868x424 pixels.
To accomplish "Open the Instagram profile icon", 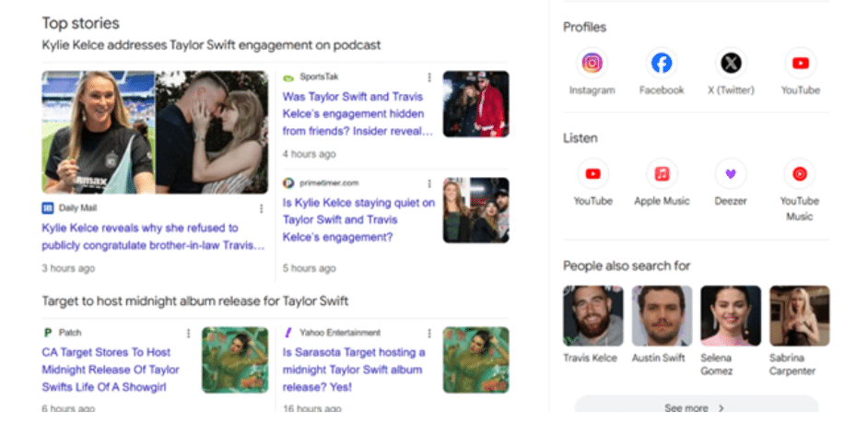I will [592, 64].
